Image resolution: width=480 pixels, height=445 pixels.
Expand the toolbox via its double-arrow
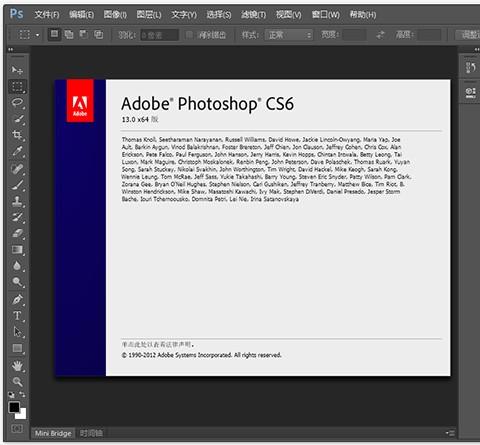click(11, 49)
